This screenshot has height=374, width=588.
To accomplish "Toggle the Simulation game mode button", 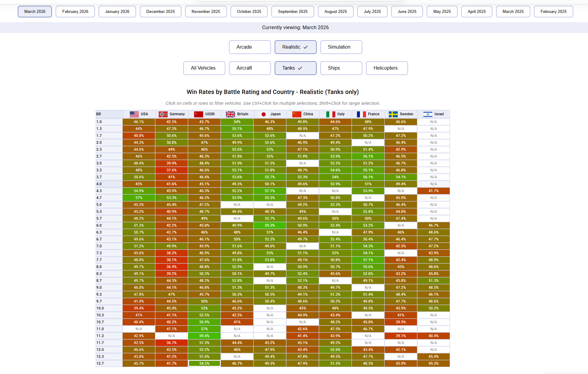I will pyautogui.click(x=341, y=47).
